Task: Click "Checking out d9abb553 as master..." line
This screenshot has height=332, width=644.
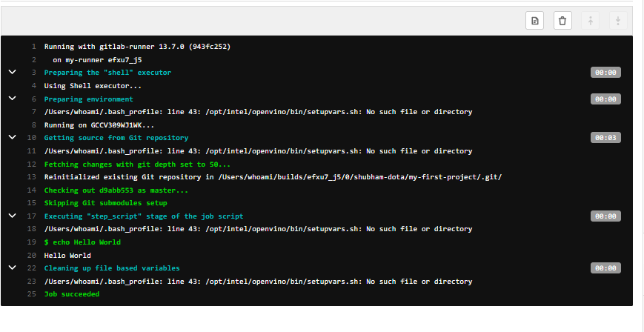Action: (x=116, y=190)
